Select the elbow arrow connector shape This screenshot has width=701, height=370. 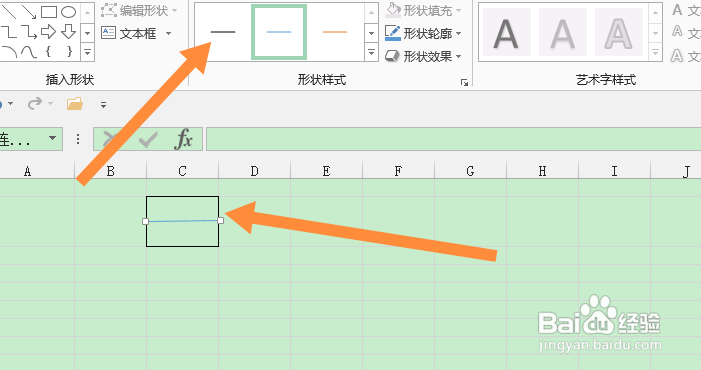point(29,32)
